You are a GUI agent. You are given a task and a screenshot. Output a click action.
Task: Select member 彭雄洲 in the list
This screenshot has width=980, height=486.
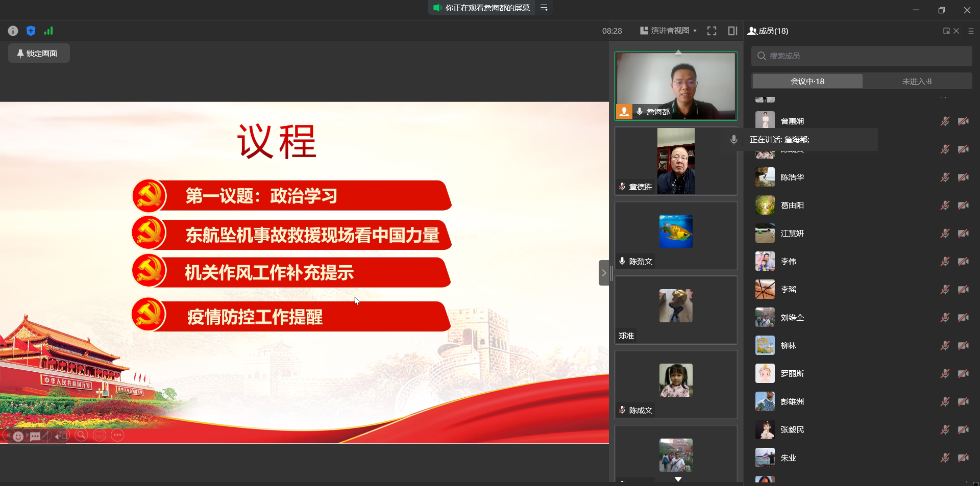(862, 402)
